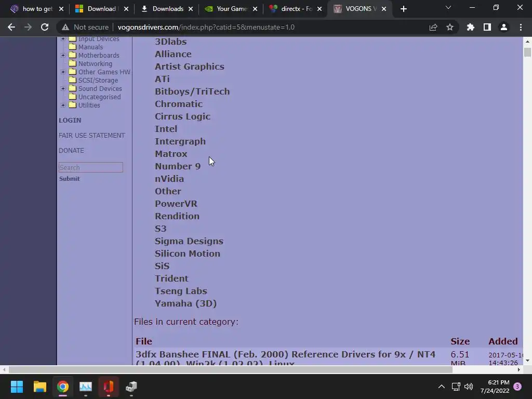Open the Matrox category
Screen dimensions: 532x399
click(x=171, y=154)
